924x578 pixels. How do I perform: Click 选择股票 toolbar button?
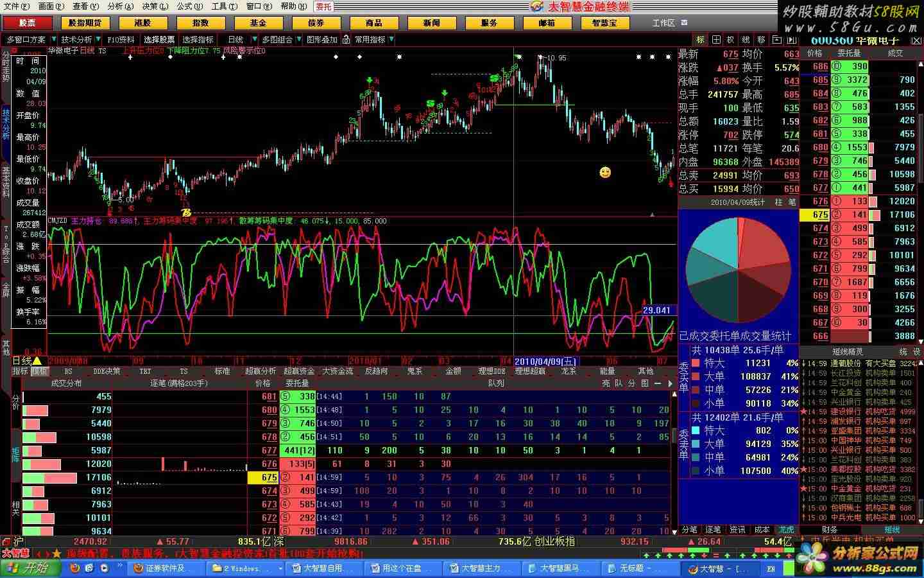click(159, 39)
